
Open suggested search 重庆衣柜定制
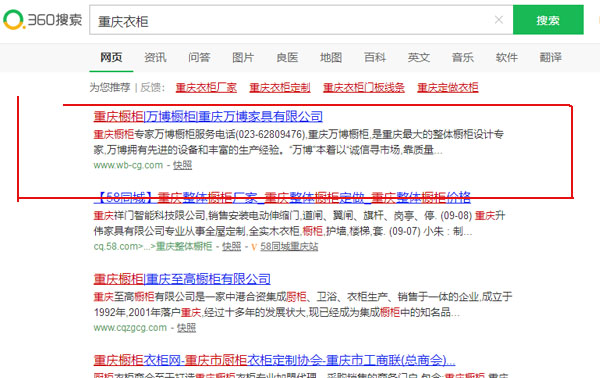coord(280,88)
